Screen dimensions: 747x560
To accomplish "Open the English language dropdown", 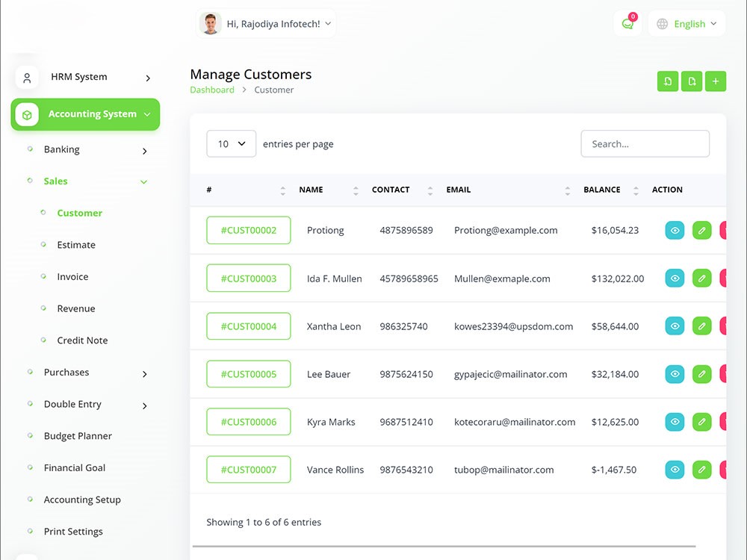I will [686, 24].
